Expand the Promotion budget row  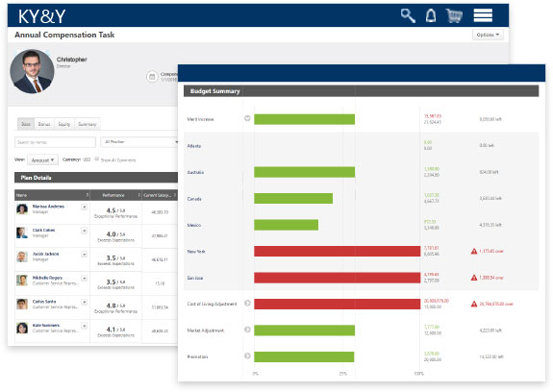[x=247, y=355]
